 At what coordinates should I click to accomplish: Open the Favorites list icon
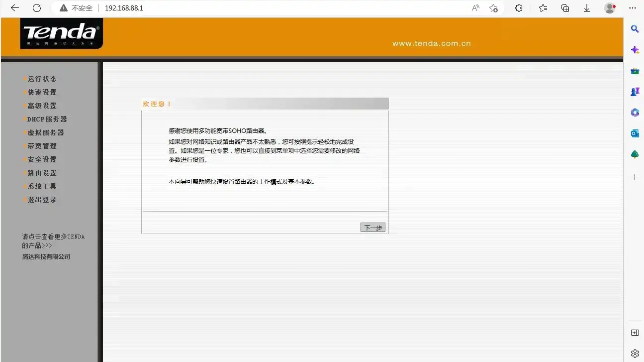coord(543,8)
